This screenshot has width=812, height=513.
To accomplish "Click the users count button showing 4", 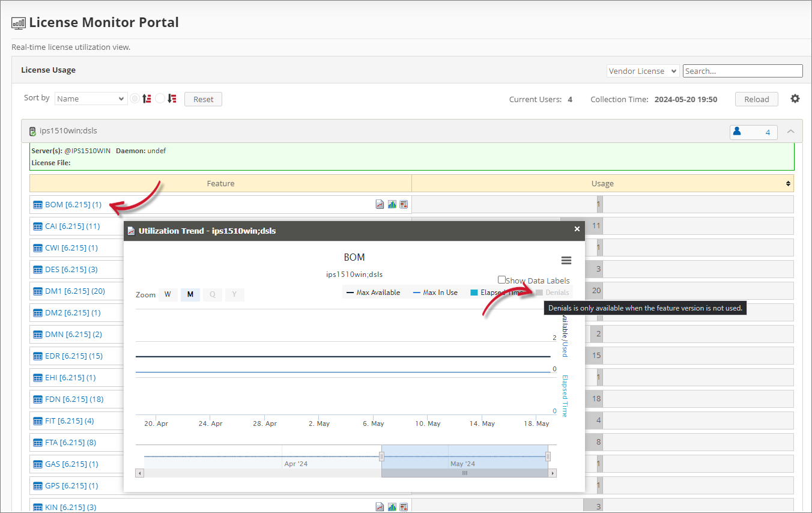I will coord(754,132).
